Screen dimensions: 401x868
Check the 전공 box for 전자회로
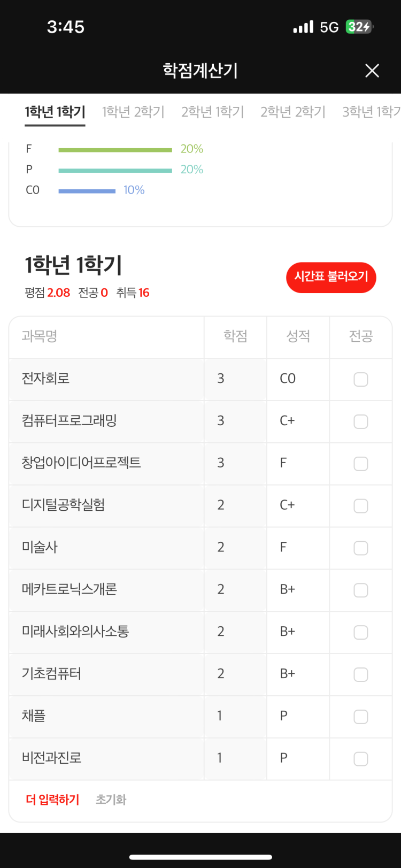pos(361,379)
